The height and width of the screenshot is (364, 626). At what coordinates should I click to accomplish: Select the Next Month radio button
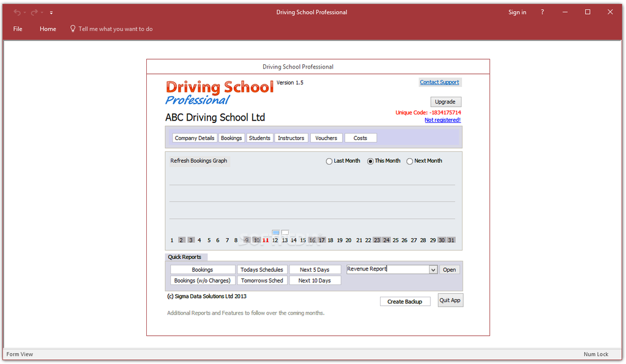409,162
